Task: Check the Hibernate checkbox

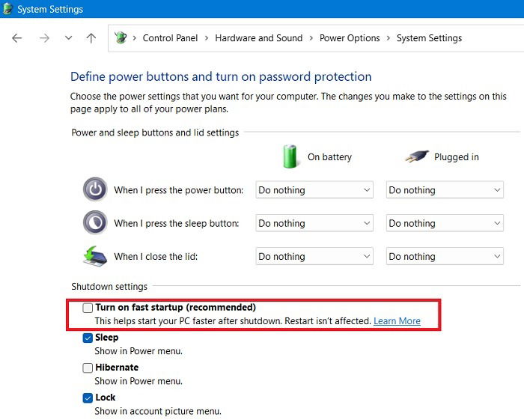Action: (x=88, y=368)
